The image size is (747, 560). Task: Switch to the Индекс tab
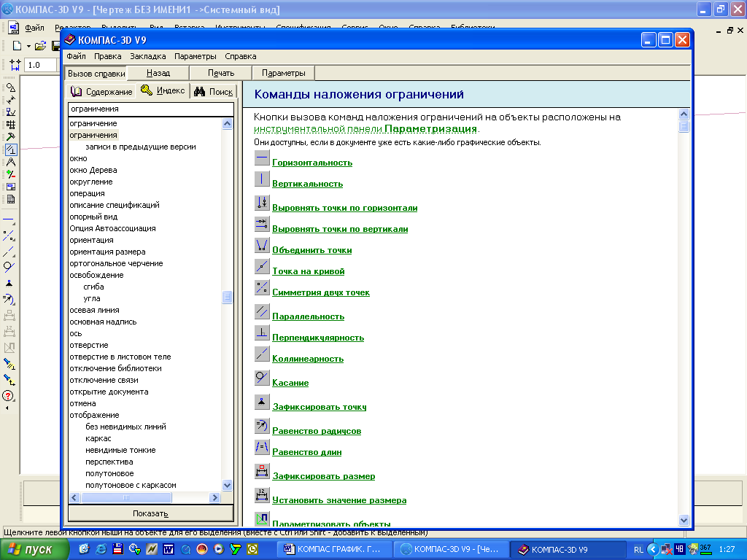coord(163,90)
